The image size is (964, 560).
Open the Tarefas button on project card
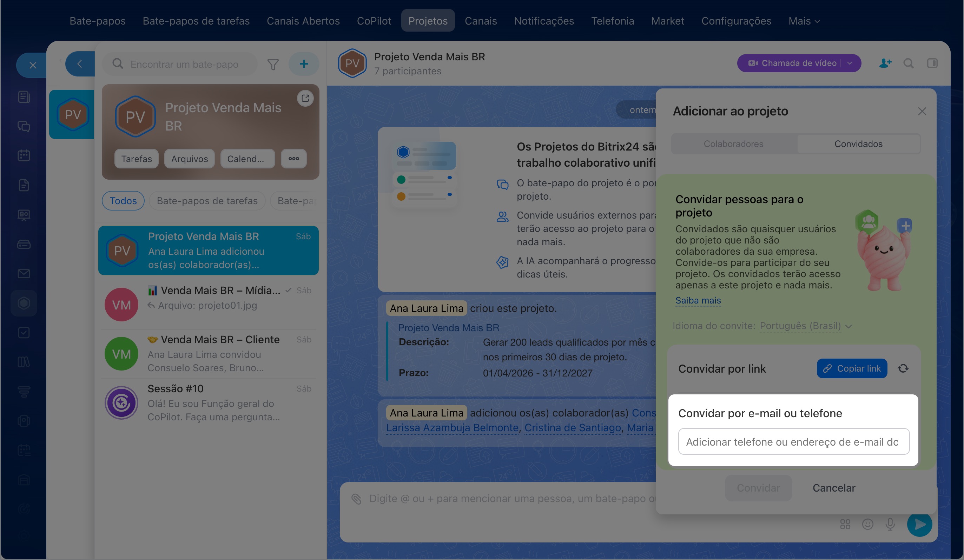pos(137,159)
